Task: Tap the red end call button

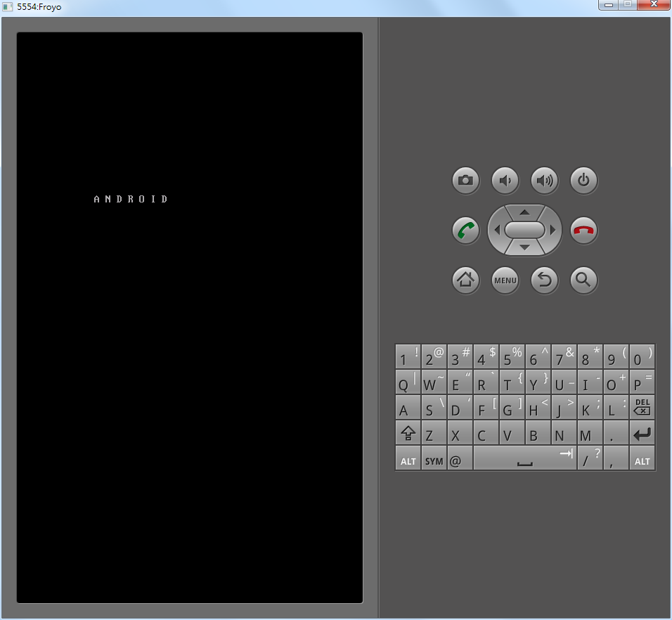Action: click(583, 231)
